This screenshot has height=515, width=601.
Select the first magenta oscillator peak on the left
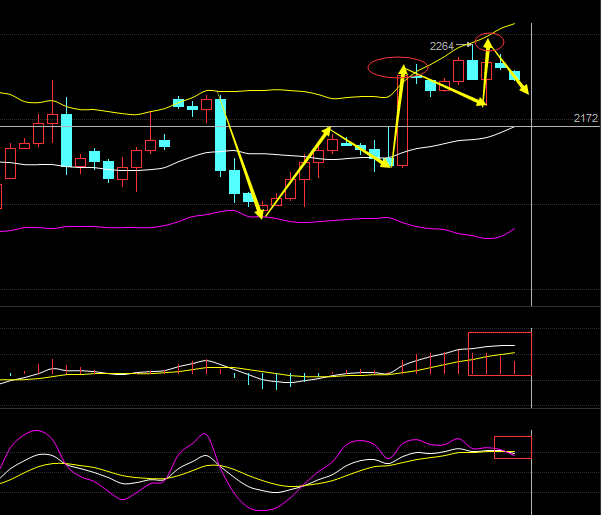coord(38,433)
